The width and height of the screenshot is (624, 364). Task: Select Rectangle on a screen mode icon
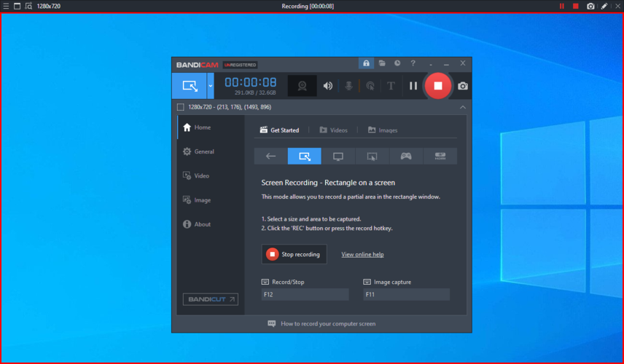click(305, 157)
